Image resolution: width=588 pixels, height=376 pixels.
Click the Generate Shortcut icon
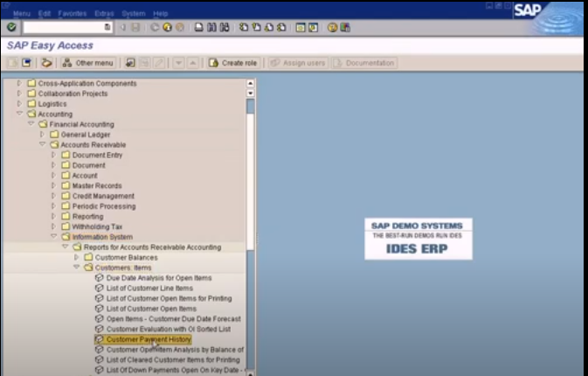[x=313, y=27]
